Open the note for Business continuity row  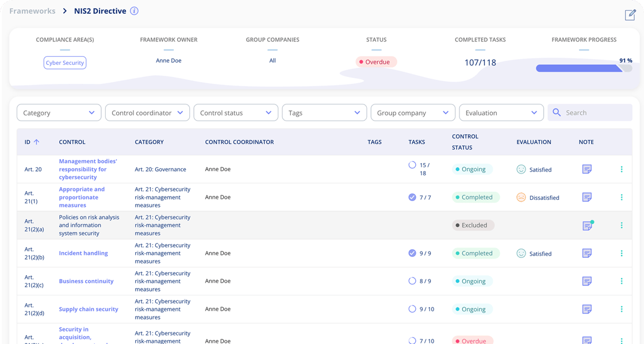tap(587, 281)
